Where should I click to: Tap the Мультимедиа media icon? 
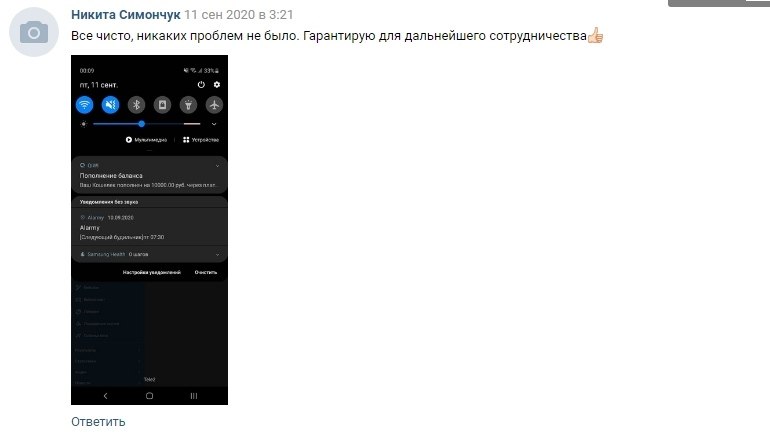(x=129, y=140)
